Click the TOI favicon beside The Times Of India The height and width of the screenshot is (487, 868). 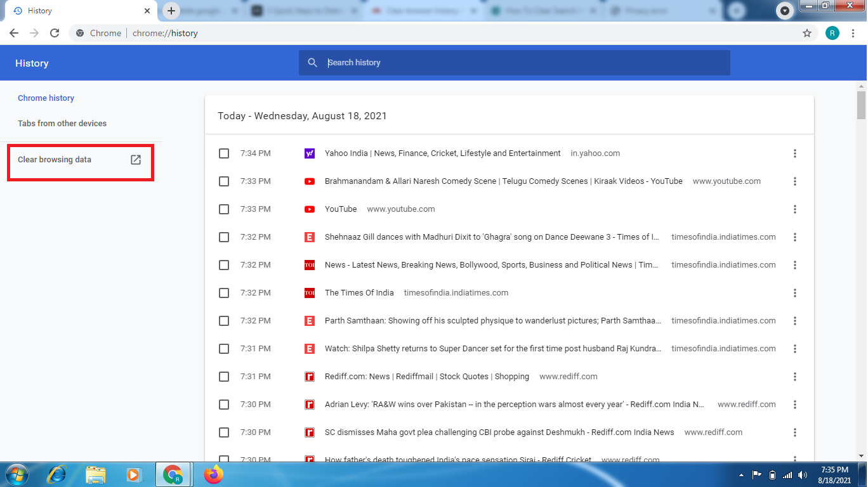(310, 293)
